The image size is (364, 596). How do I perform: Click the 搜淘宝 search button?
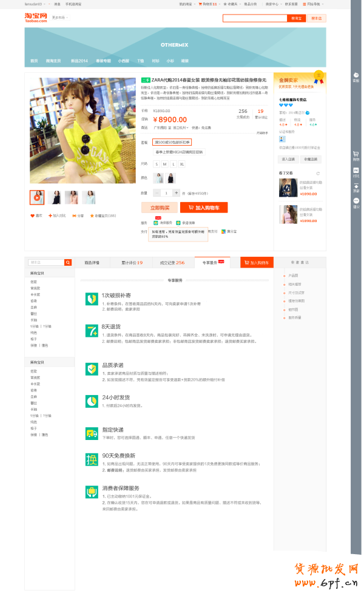tap(297, 18)
